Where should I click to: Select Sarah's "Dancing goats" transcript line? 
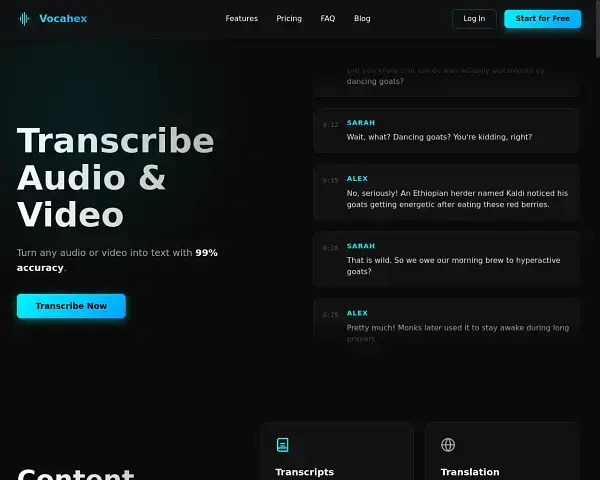pyautogui.click(x=439, y=137)
